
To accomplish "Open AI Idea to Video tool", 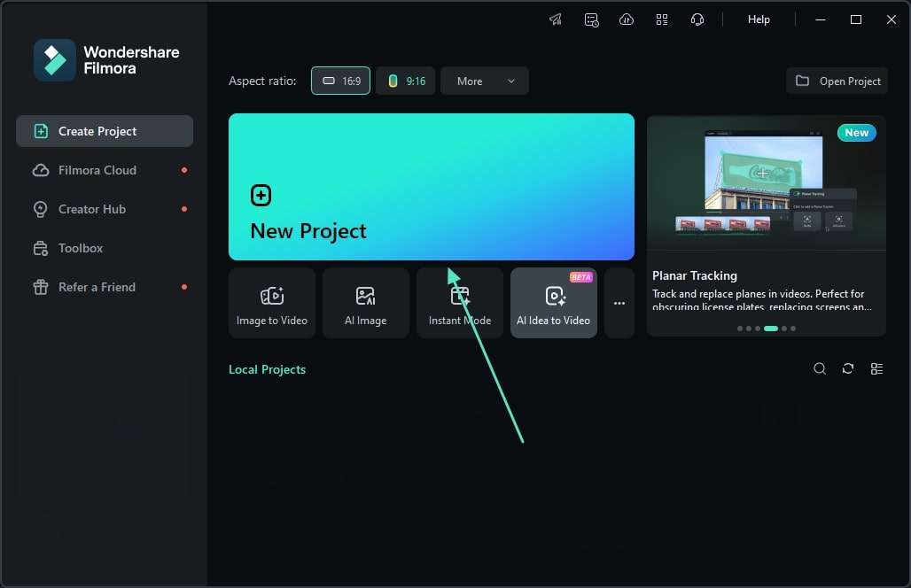I will click(x=554, y=303).
